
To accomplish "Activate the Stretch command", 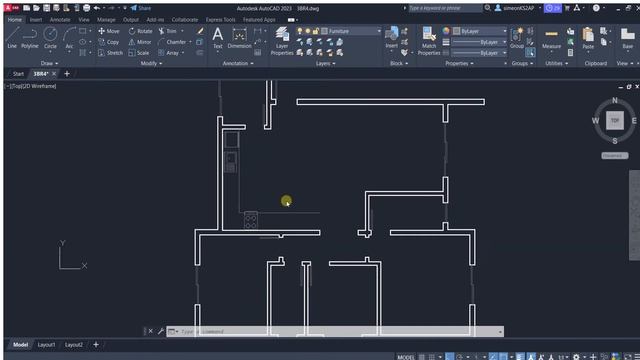I will [x=110, y=53].
